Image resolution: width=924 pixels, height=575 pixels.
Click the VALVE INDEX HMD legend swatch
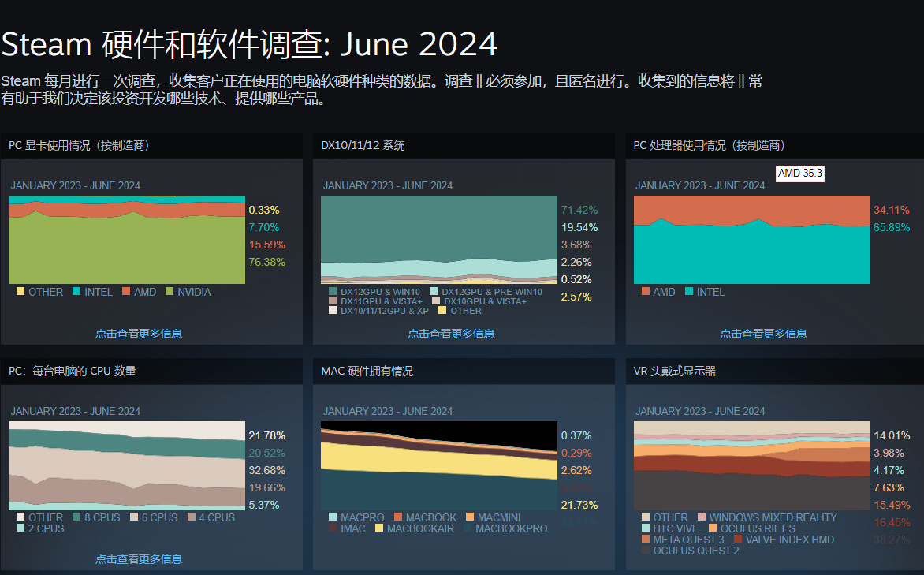pyautogui.click(x=738, y=539)
